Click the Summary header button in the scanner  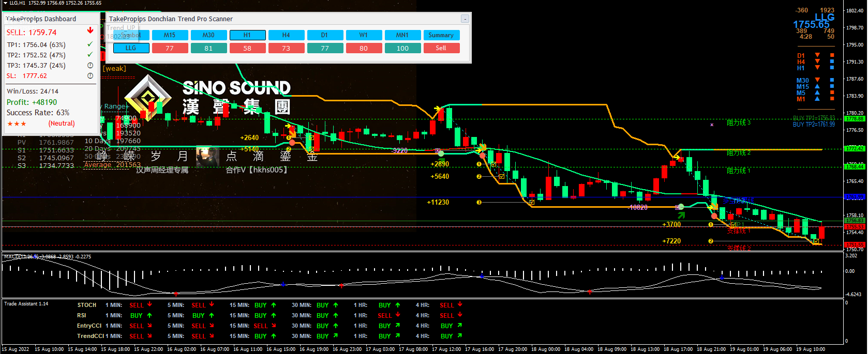coord(441,35)
